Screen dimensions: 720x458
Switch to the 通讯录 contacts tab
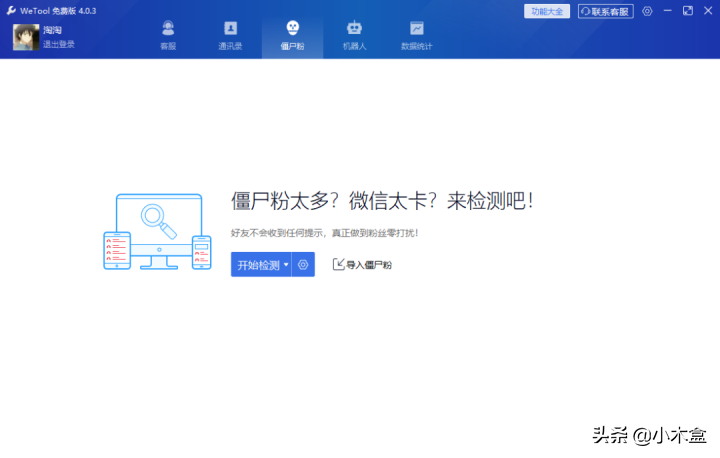tap(230, 35)
